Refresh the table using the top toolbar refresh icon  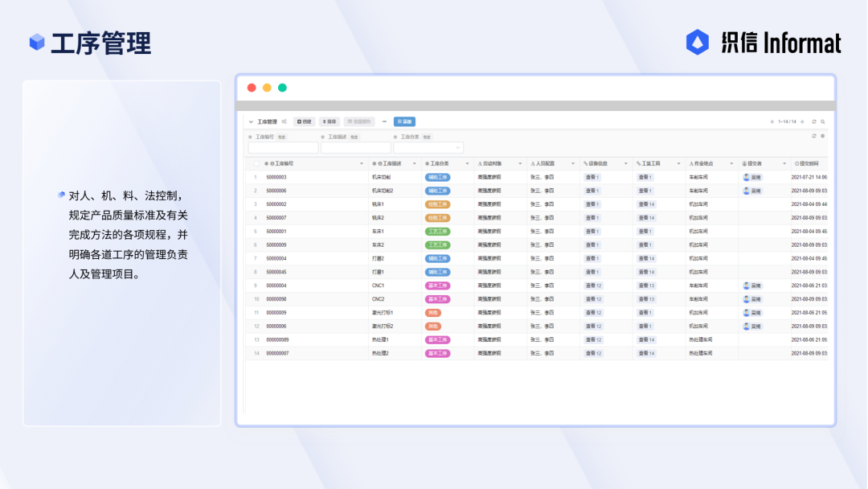813,121
